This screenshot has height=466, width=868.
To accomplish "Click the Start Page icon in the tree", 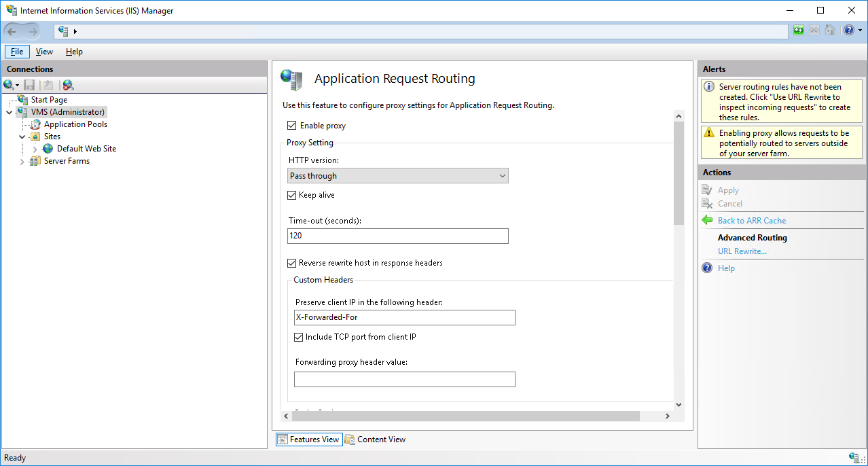I will 23,100.
